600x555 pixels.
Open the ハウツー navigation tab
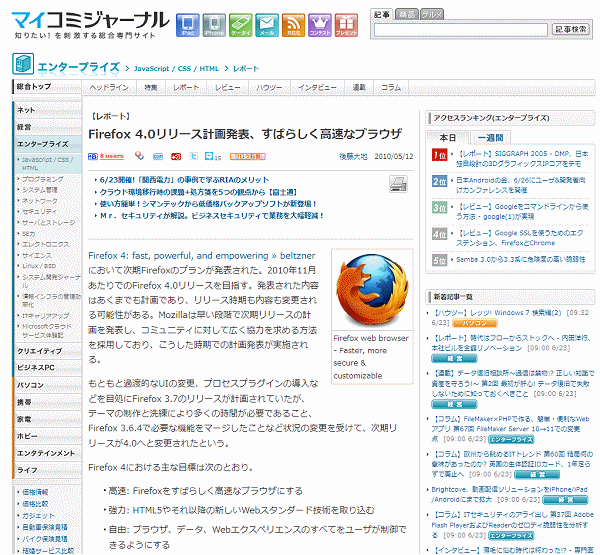269,88
